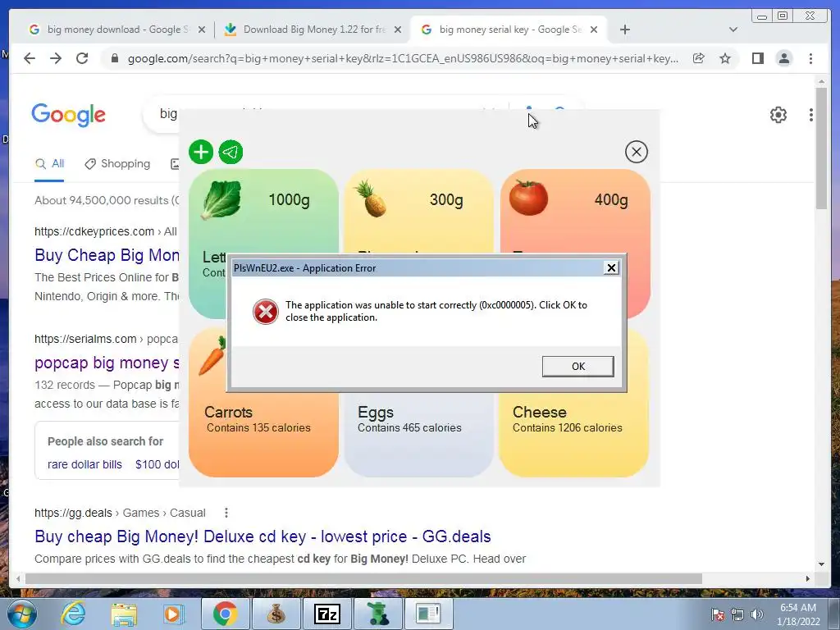
Task: Open Action Center flag tray icon
Action: click(717, 614)
